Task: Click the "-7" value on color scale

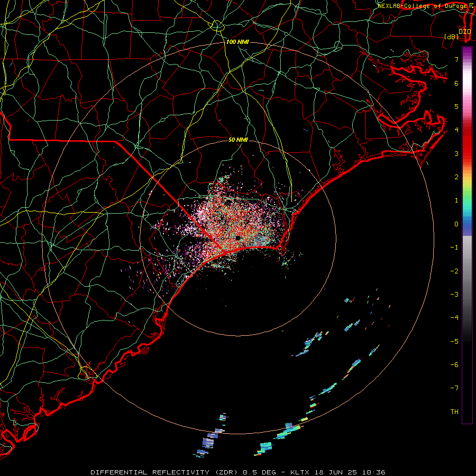Action: [x=454, y=388]
